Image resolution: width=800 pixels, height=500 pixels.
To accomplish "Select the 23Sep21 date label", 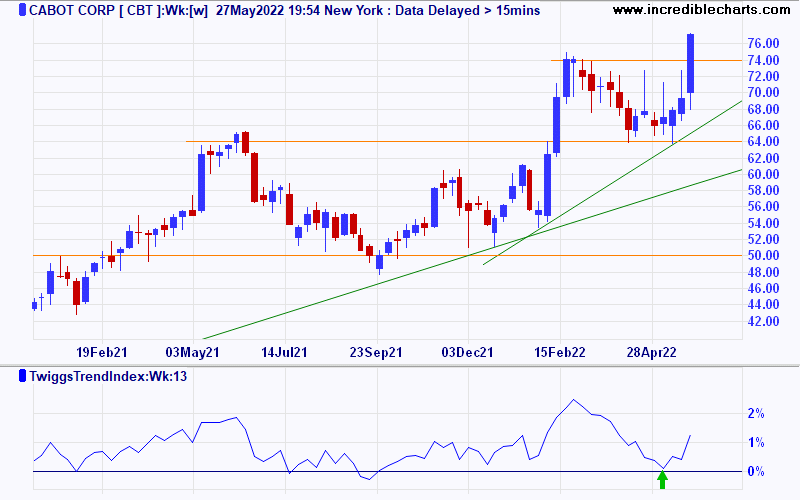I will click(376, 352).
